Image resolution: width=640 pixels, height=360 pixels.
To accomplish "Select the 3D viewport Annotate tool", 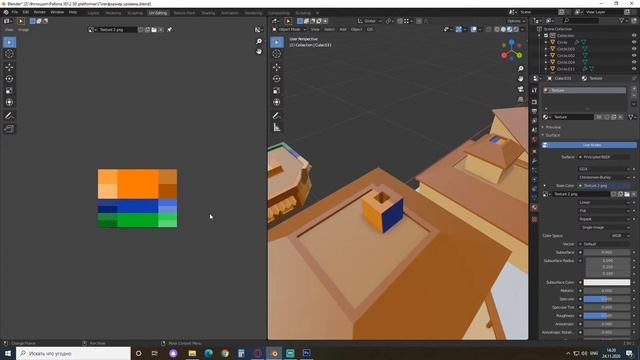I will pos(277,116).
